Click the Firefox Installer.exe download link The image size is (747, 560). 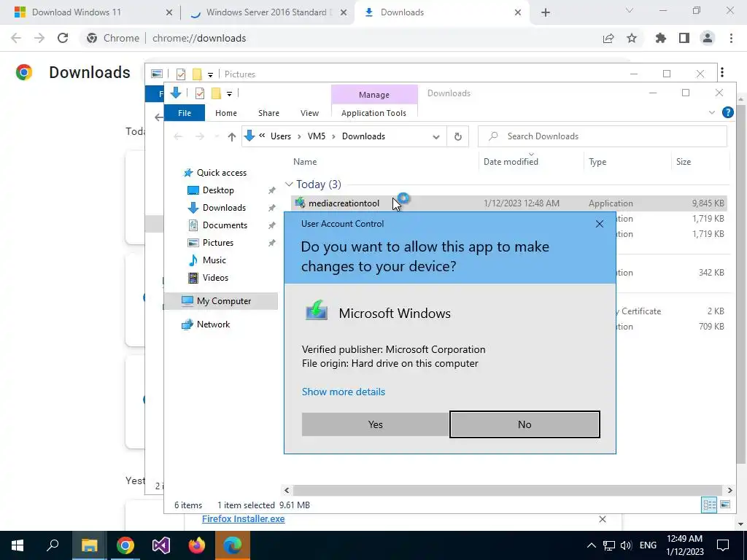click(243, 519)
